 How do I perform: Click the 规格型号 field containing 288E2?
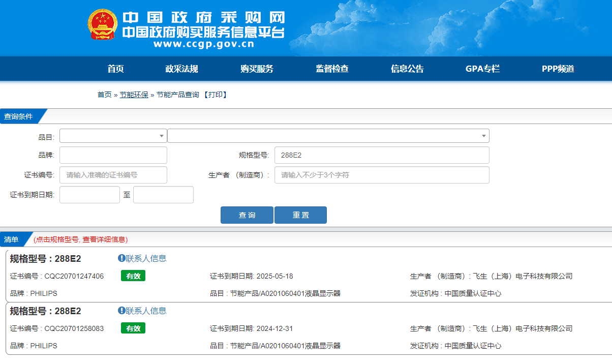(x=381, y=155)
